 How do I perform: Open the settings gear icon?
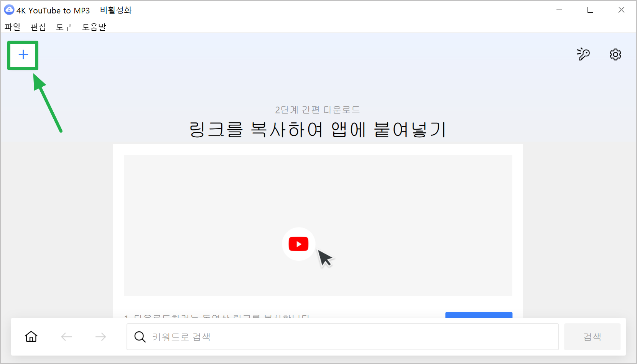pyautogui.click(x=616, y=54)
